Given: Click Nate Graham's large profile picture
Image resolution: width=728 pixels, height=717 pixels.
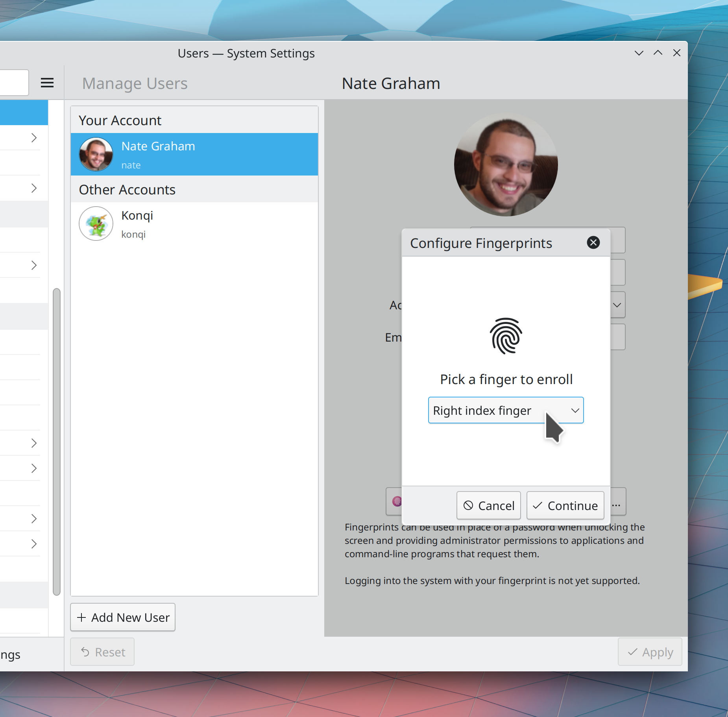Looking at the screenshot, I should 506,164.
